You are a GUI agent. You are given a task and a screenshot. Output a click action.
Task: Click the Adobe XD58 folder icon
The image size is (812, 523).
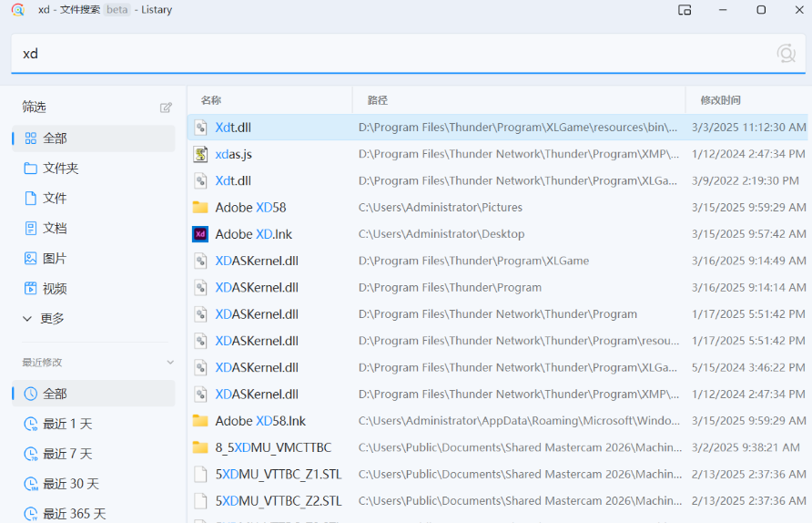200,208
